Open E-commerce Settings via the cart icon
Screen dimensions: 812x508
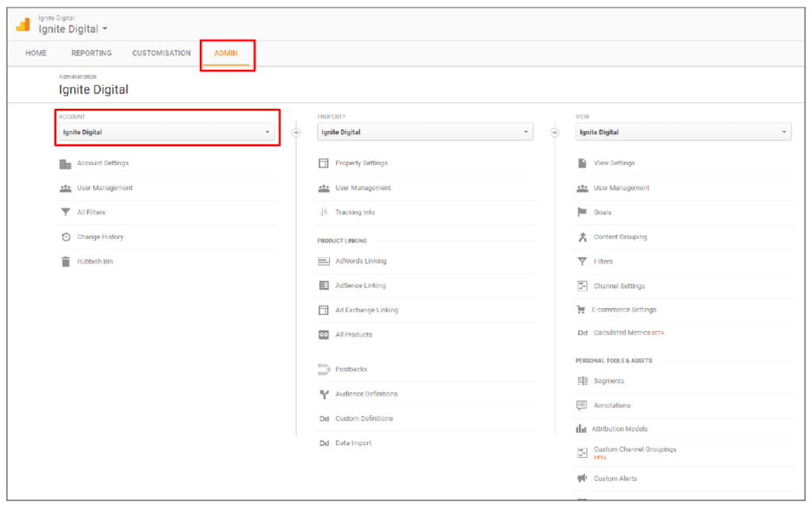(x=582, y=310)
